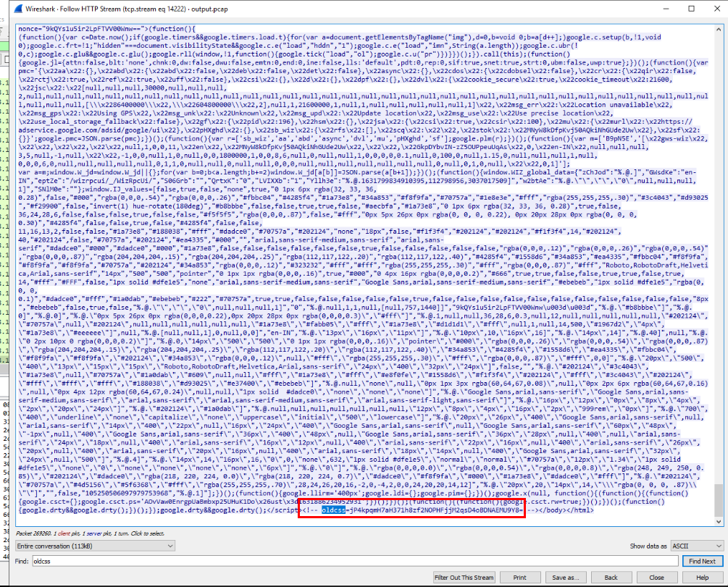This screenshot has height=587, width=728.
Task: Click the scroll down arrow of stream view
Action: click(x=719, y=522)
